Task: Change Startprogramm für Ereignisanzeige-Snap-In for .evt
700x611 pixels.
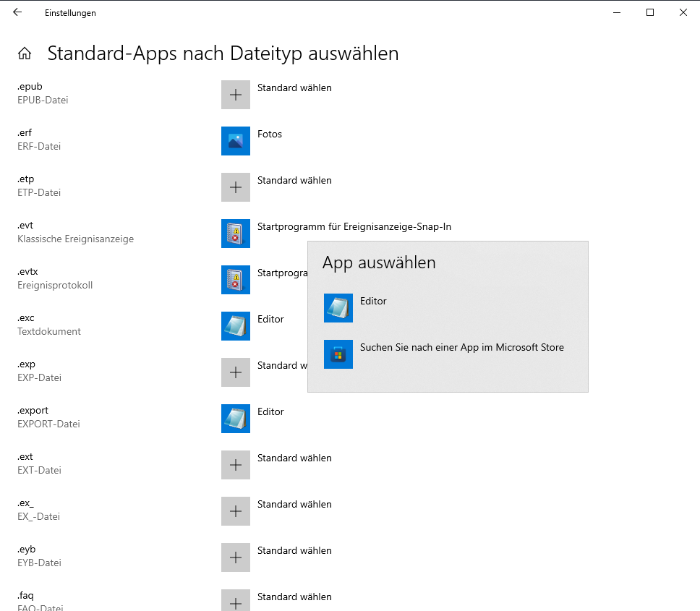Action: 354,227
